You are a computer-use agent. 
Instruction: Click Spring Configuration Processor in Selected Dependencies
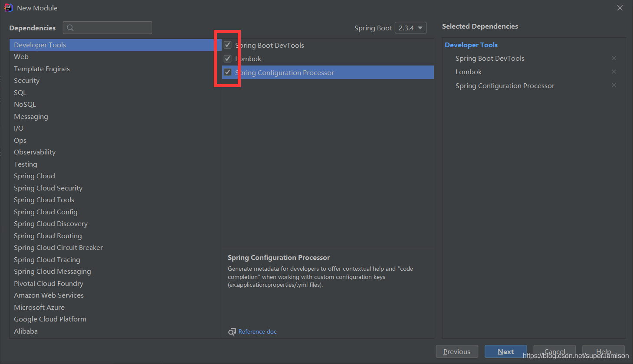pyautogui.click(x=505, y=86)
